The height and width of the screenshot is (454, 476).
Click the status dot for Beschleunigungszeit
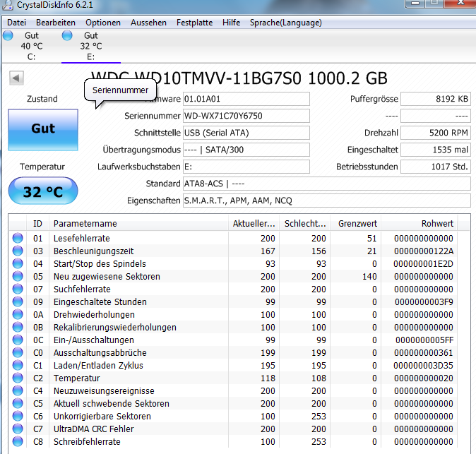pos(18,251)
